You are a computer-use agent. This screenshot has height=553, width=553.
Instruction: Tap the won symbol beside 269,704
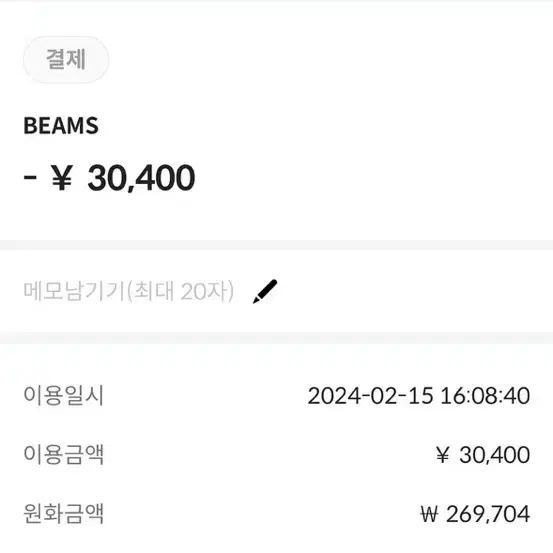(x=429, y=514)
